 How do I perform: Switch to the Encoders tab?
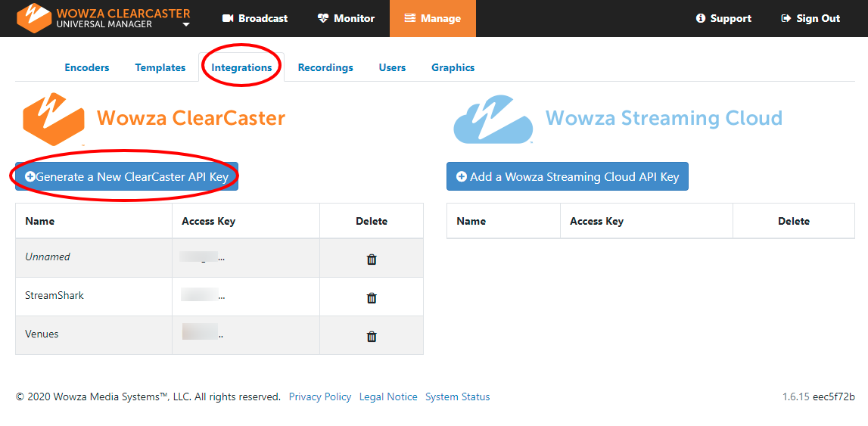pyautogui.click(x=87, y=67)
